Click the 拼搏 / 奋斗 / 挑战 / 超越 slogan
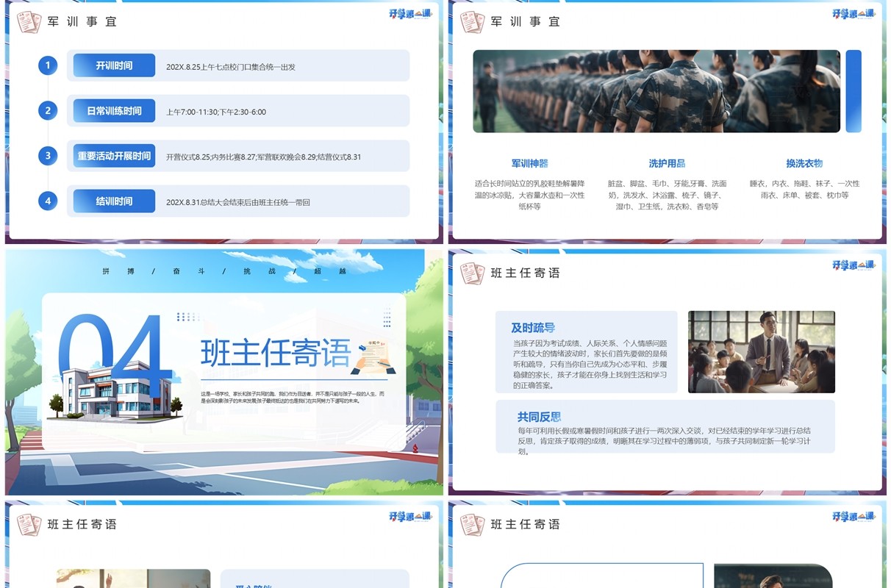The height and width of the screenshot is (588, 891). (225, 271)
